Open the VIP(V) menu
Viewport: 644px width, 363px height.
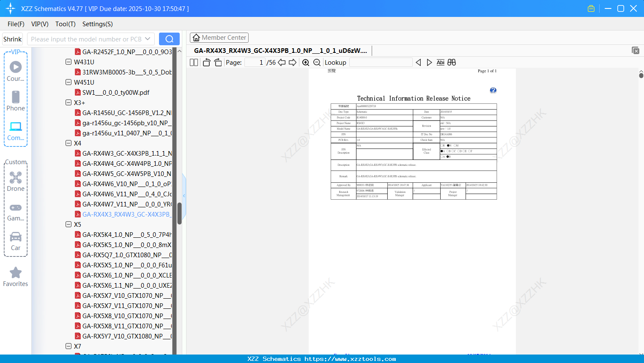point(40,24)
